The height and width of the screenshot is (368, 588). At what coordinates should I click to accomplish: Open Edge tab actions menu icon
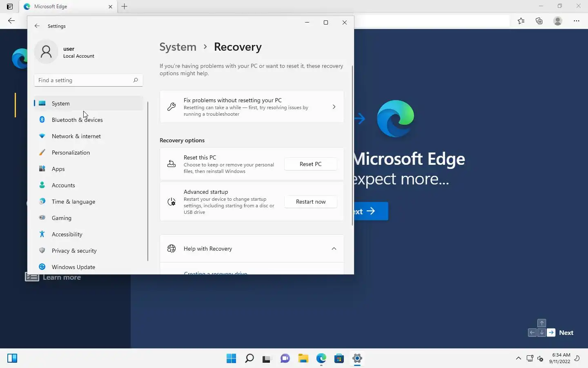click(10, 7)
